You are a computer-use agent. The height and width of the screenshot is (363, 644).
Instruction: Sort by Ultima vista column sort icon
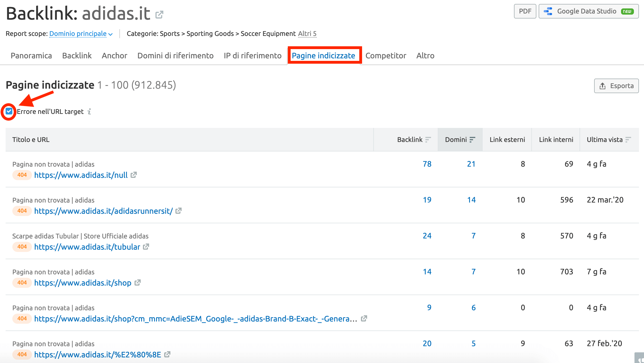coord(628,139)
